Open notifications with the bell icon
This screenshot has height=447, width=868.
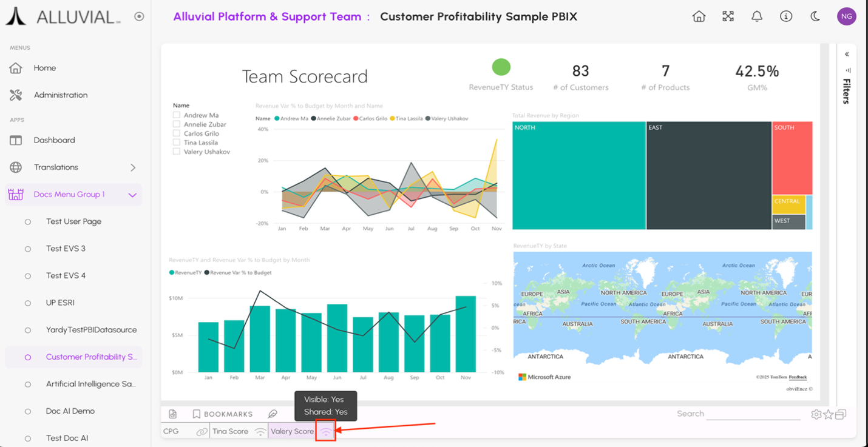[x=757, y=16]
